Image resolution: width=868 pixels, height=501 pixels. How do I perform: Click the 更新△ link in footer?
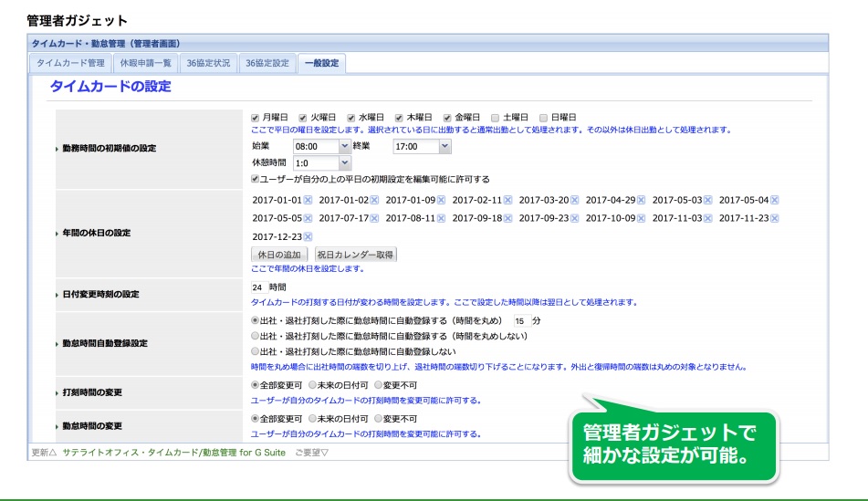45,453
